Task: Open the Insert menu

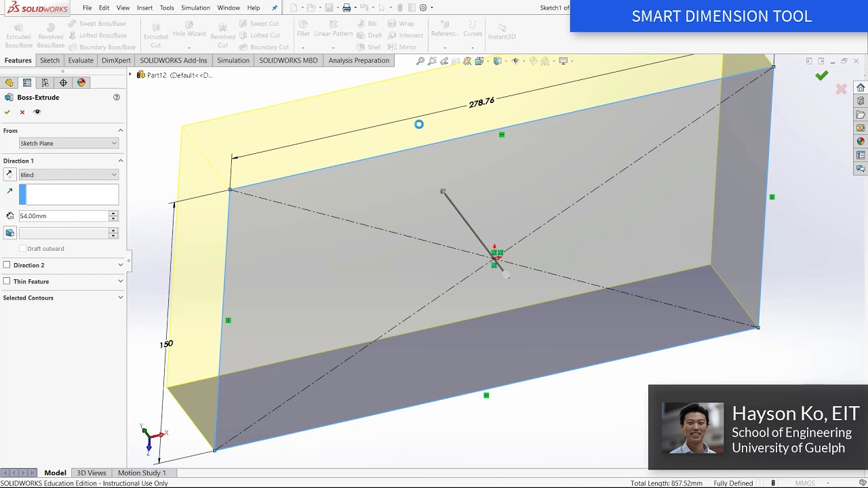Action: [144, 8]
